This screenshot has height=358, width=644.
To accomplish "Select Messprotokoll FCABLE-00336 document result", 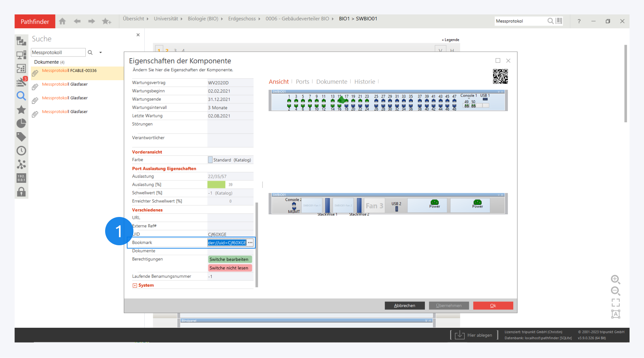I will (69, 71).
